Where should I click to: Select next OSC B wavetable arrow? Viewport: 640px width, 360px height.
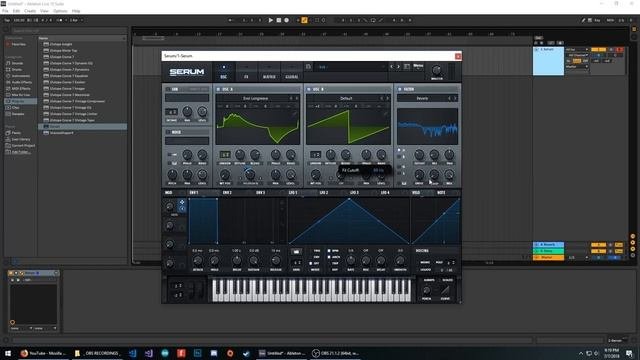click(x=387, y=98)
